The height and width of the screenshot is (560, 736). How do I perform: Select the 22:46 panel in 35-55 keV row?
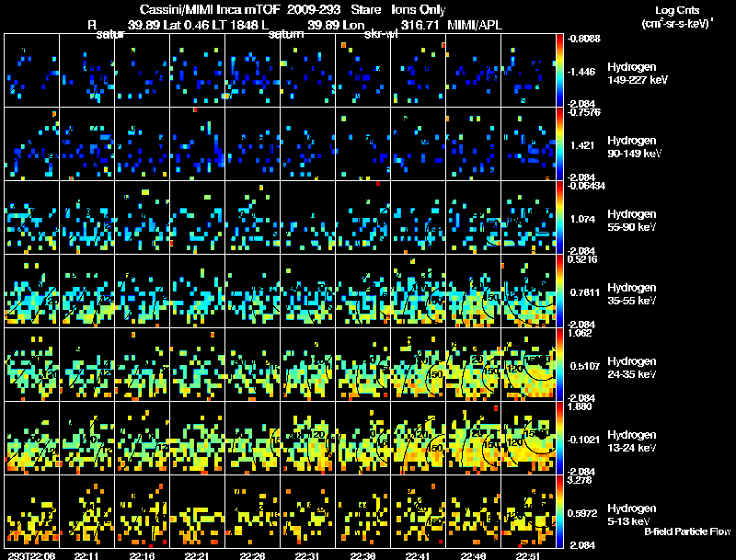pos(473,291)
